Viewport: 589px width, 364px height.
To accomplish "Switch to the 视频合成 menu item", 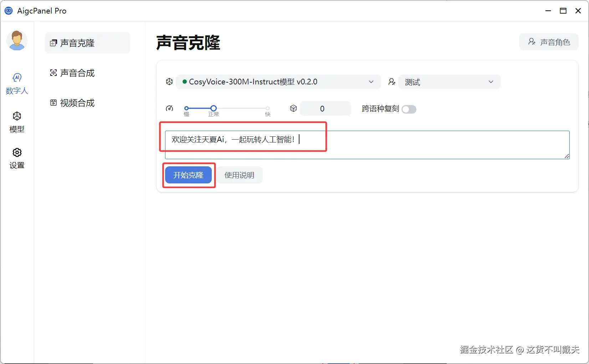I will point(87,103).
